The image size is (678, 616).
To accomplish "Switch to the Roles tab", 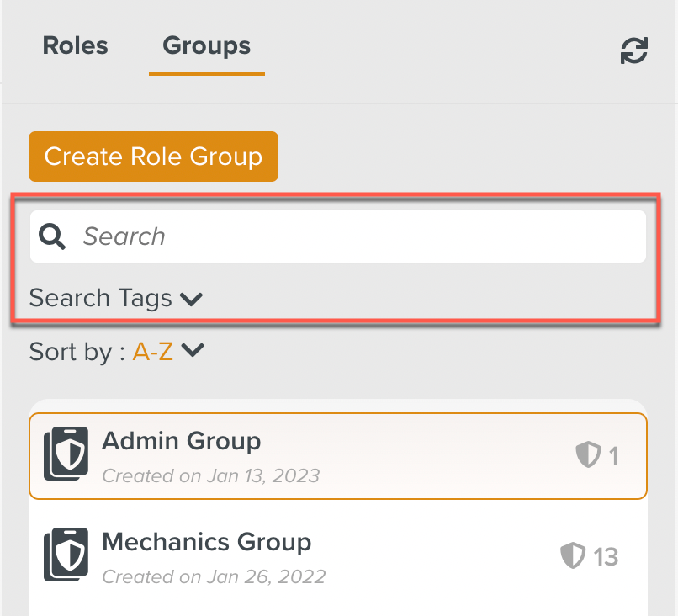I will [75, 46].
